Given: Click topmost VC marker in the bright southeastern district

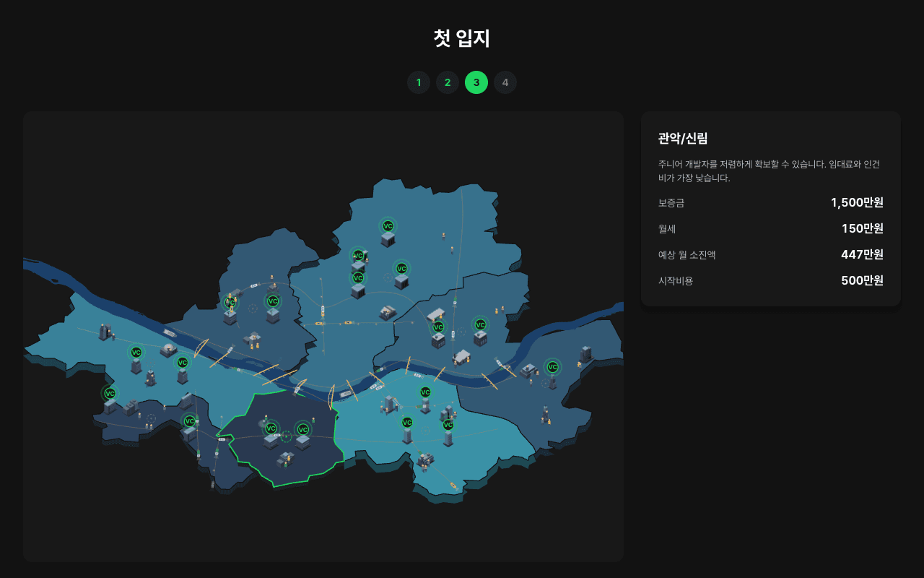Looking at the screenshot, I should click(x=425, y=392).
